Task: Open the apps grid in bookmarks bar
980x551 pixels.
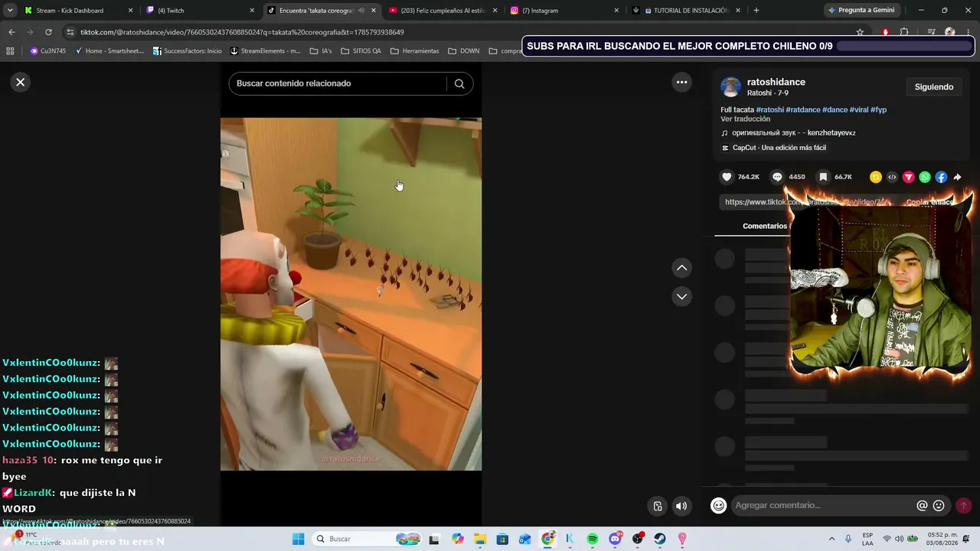Action: click(x=10, y=51)
